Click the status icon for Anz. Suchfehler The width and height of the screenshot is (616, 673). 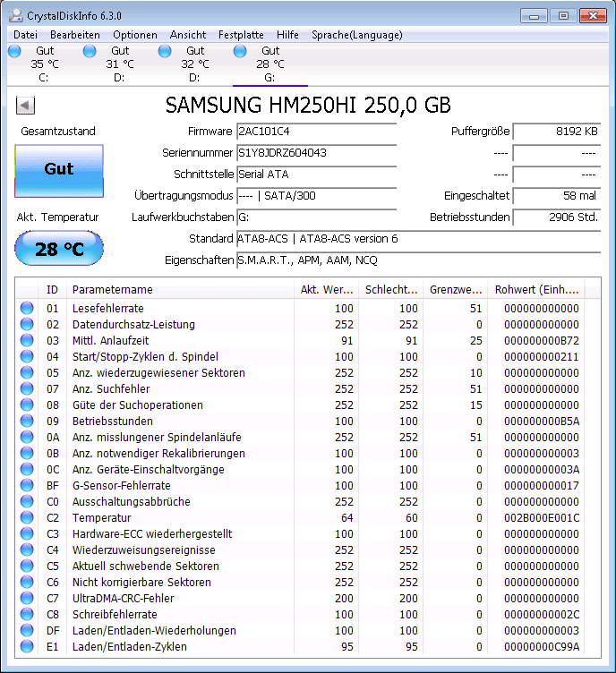point(27,388)
